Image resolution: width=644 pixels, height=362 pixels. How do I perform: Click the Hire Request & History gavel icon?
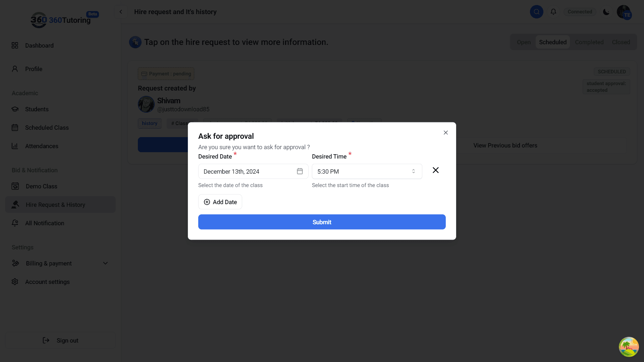point(15,204)
